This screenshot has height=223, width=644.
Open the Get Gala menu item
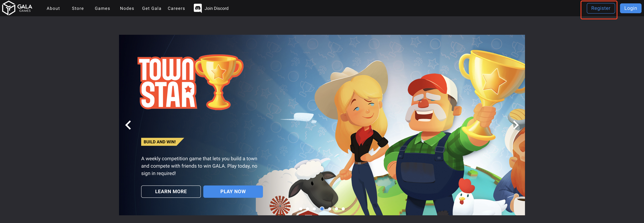click(151, 8)
